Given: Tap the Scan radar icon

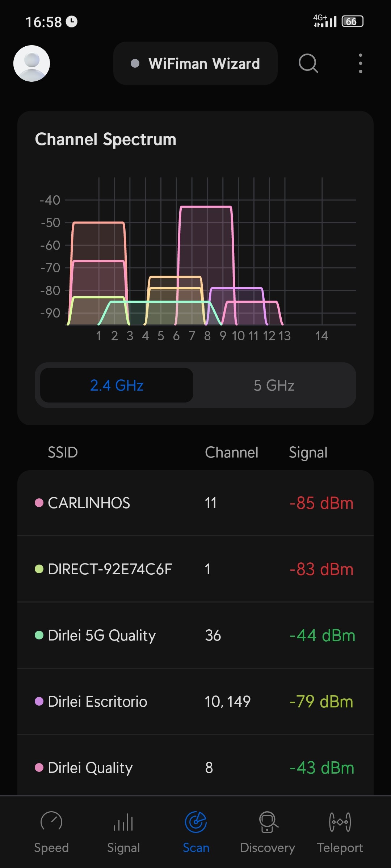Looking at the screenshot, I should click(196, 822).
